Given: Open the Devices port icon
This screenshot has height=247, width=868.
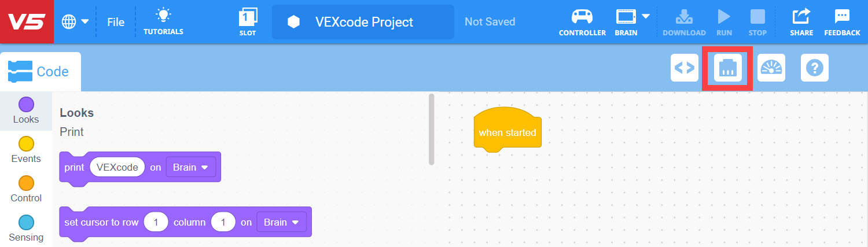Looking at the screenshot, I should pyautogui.click(x=727, y=68).
